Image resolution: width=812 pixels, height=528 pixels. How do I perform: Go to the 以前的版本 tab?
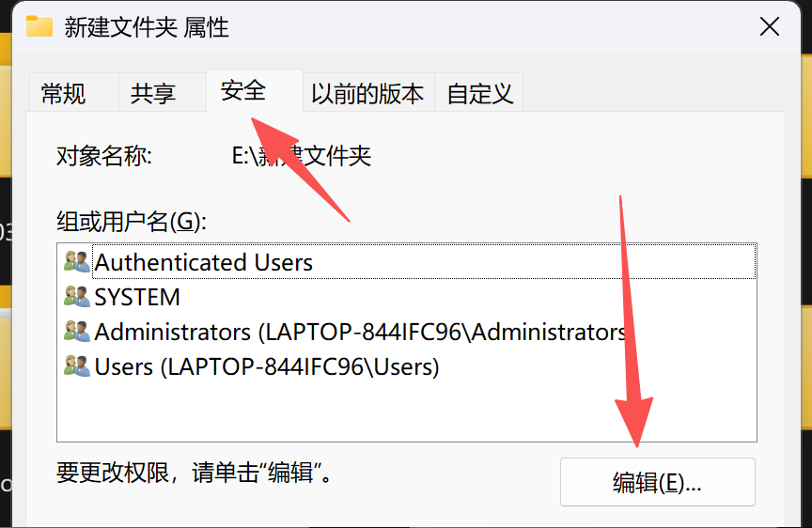point(367,94)
